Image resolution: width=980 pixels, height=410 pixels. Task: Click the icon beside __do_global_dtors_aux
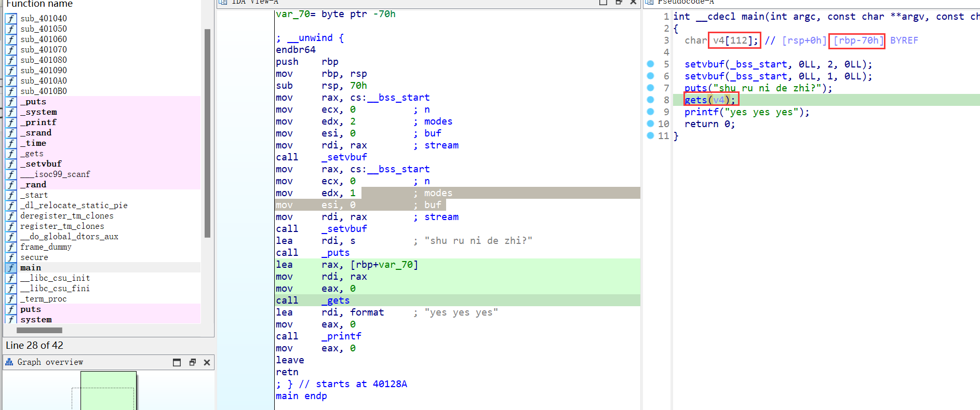[11, 237]
